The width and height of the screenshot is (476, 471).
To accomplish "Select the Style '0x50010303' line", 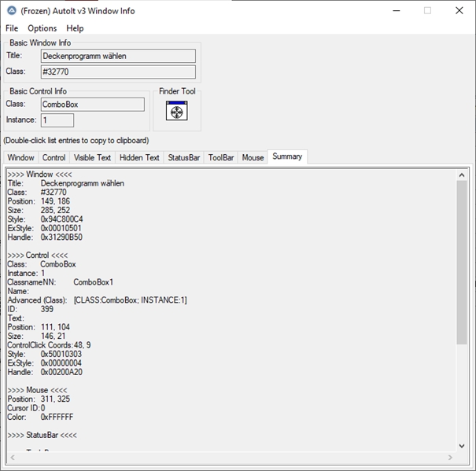I will point(45,354).
